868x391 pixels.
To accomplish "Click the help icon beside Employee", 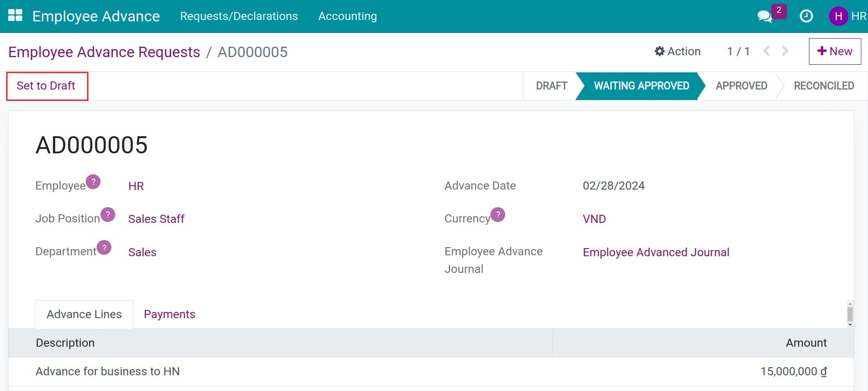I will pos(93,182).
